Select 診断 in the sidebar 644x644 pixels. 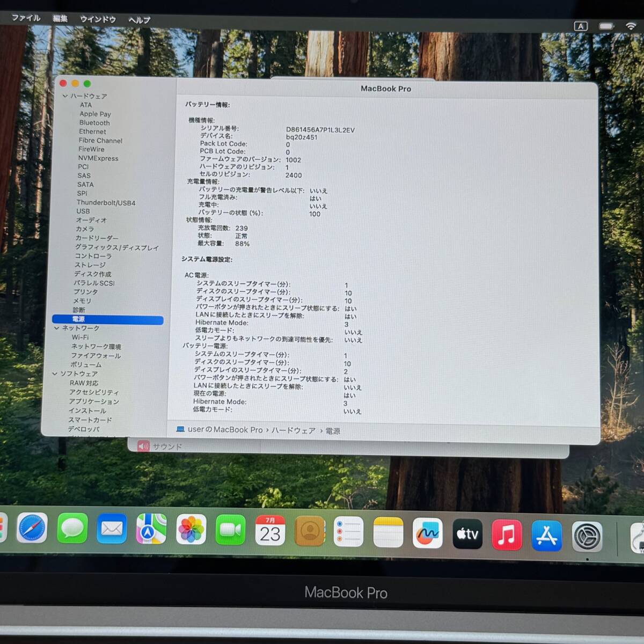coord(79,310)
